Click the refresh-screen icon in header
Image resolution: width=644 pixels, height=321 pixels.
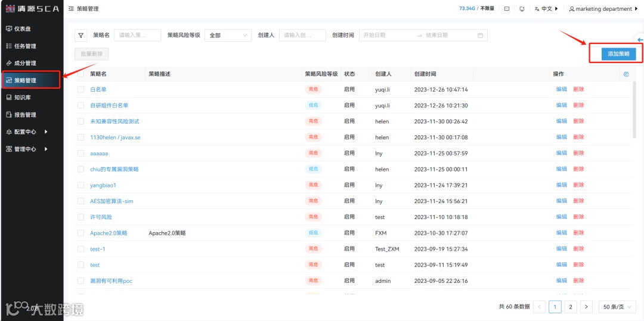[522, 8]
